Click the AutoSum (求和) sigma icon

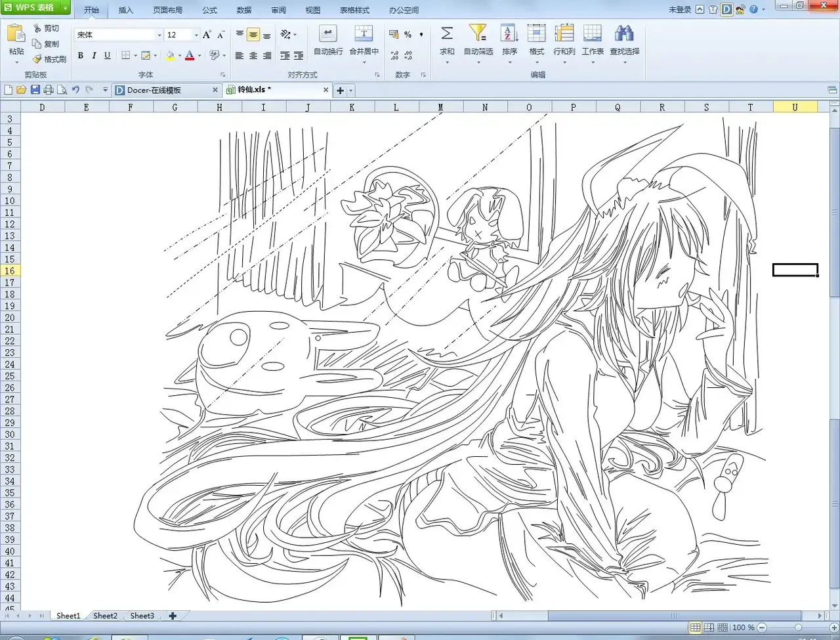(447, 33)
